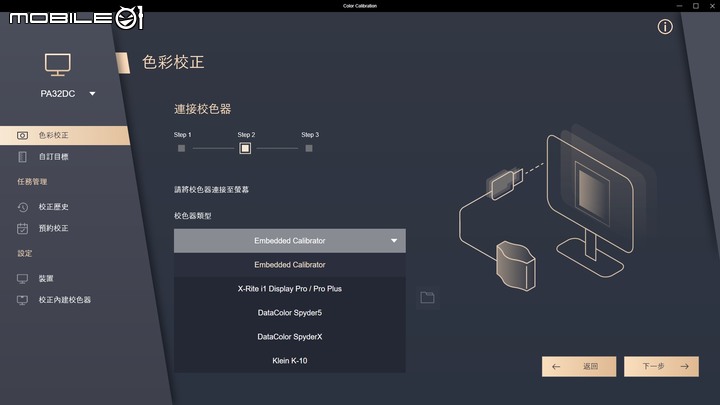This screenshot has height=405, width=720.
Task: Open the info icon at top right
Action: (664, 27)
